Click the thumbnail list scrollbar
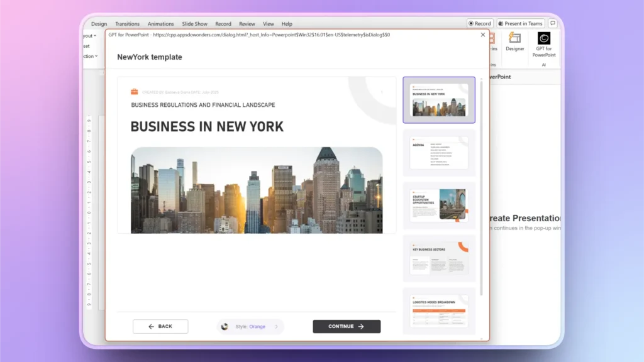644x362 pixels. [481, 187]
